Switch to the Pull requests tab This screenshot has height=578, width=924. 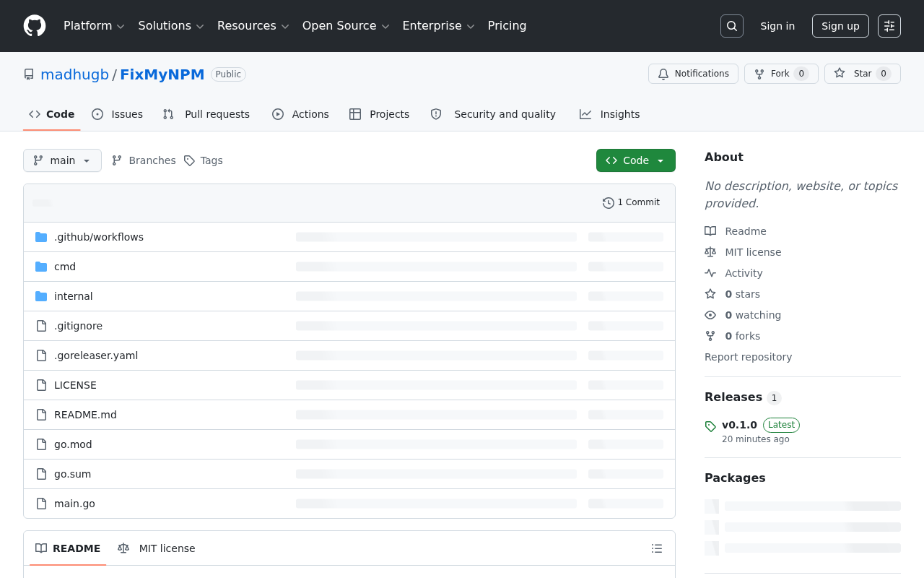(x=206, y=114)
